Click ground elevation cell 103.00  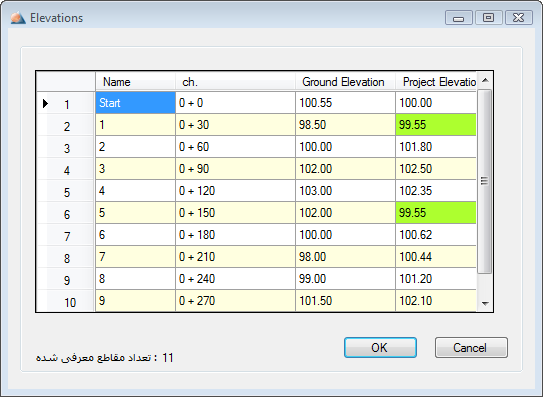345,191
